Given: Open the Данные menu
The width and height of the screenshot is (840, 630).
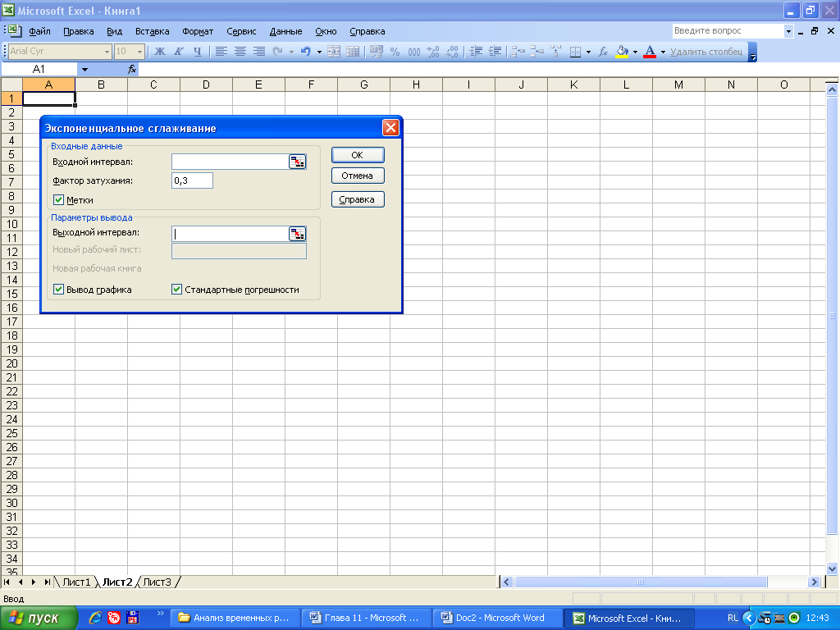Looking at the screenshot, I should [285, 31].
